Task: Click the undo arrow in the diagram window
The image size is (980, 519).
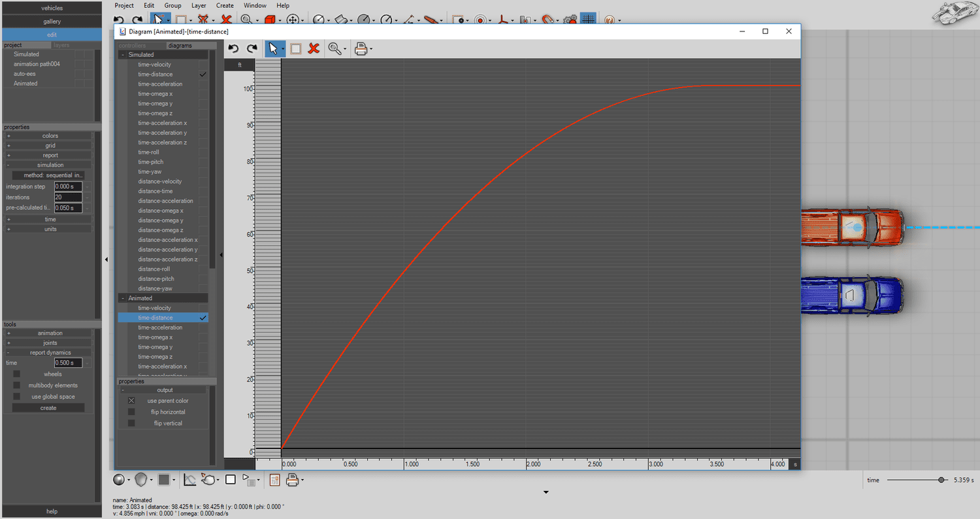Action: (x=234, y=48)
